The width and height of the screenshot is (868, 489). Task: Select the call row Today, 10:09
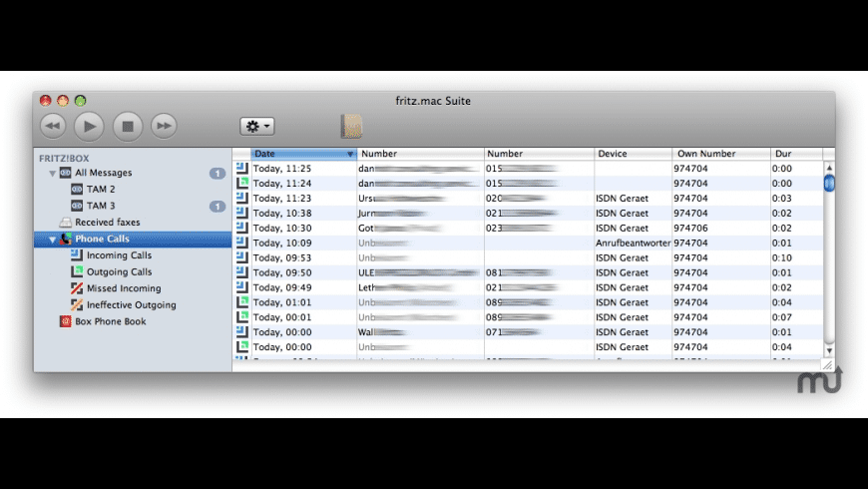(x=528, y=244)
